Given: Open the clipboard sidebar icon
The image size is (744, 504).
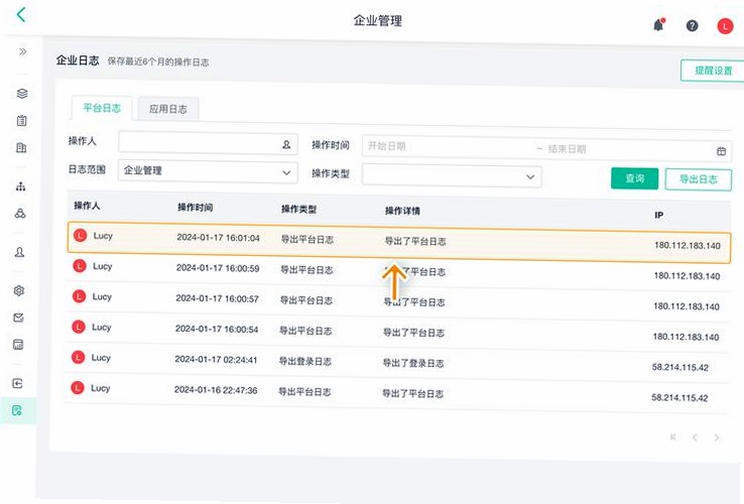Looking at the screenshot, I should (x=21, y=120).
